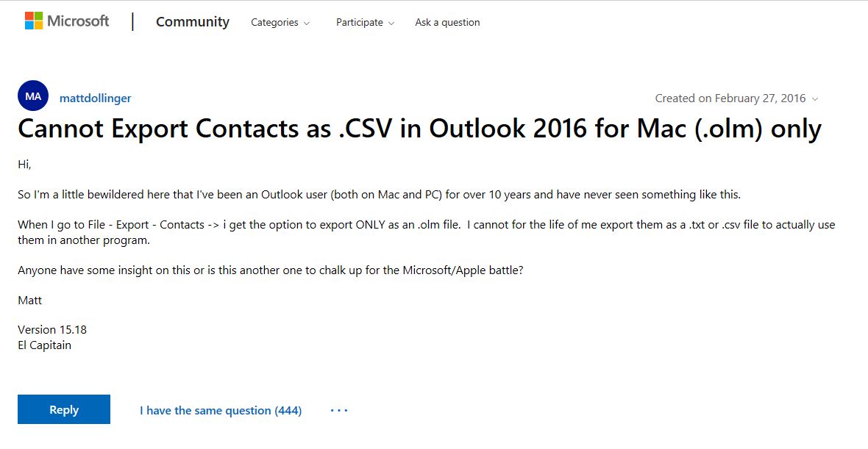The width and height of the screenshot is (868, 449).
Task: Open the Community menu item
Action: (x=192, y=22)
